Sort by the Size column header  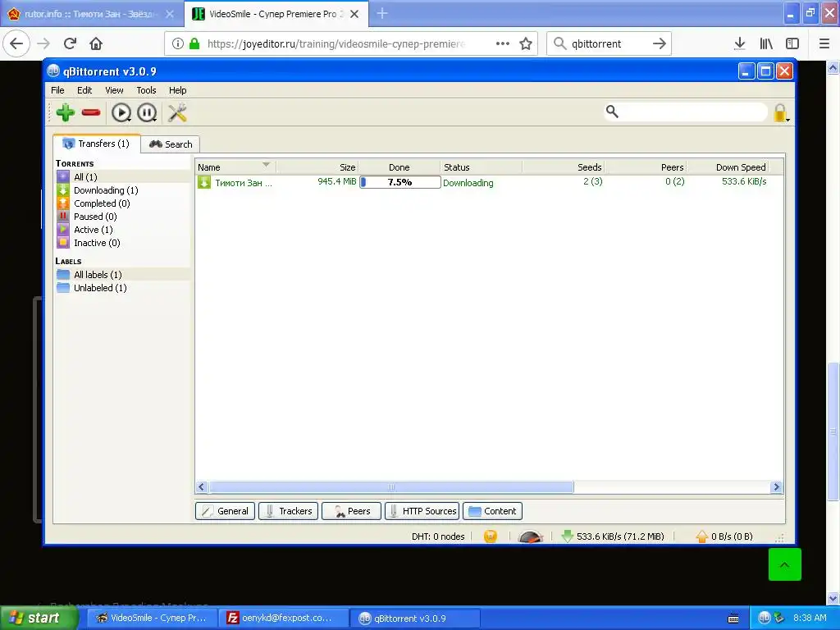point(317,167)
